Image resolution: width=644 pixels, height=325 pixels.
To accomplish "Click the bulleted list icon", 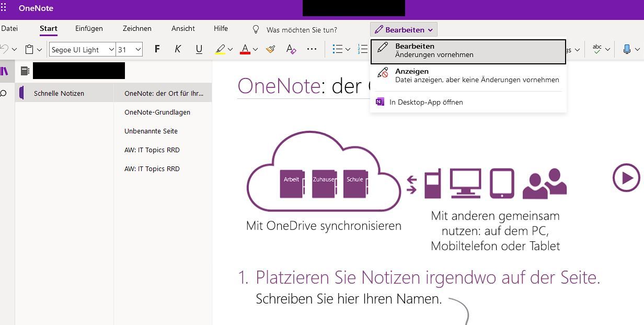I will coord(338,49).
